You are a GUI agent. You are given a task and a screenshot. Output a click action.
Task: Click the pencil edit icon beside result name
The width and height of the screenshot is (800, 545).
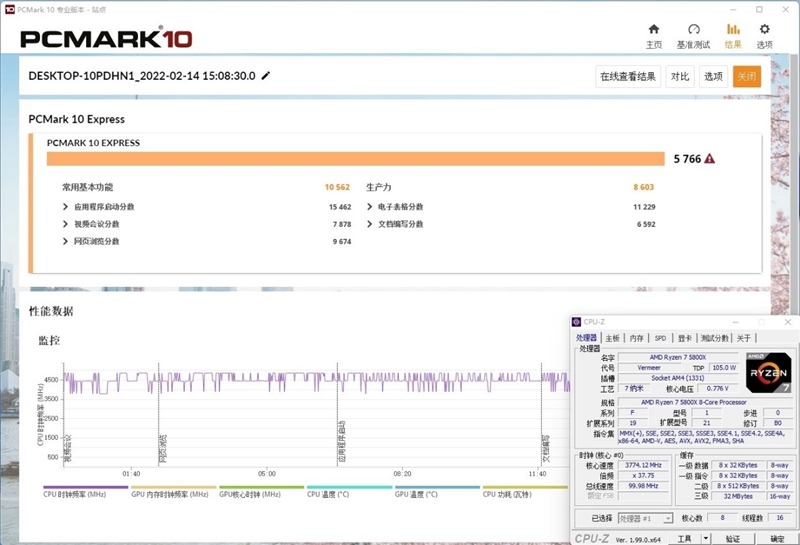pyautogui.click(x=266, y=76)
